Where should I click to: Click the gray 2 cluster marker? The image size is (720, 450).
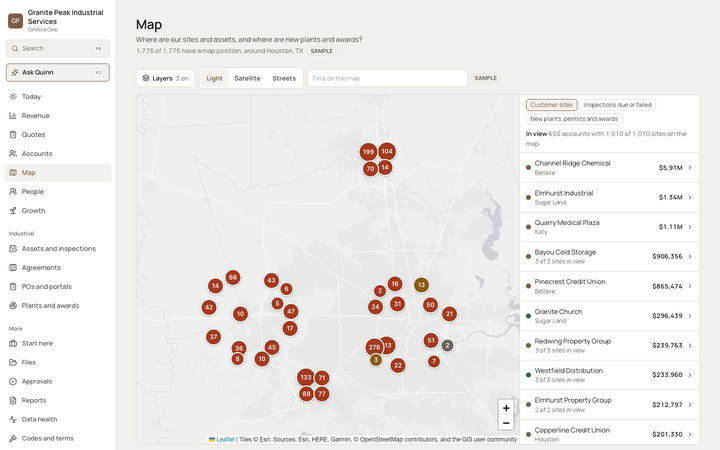point(447,345)
